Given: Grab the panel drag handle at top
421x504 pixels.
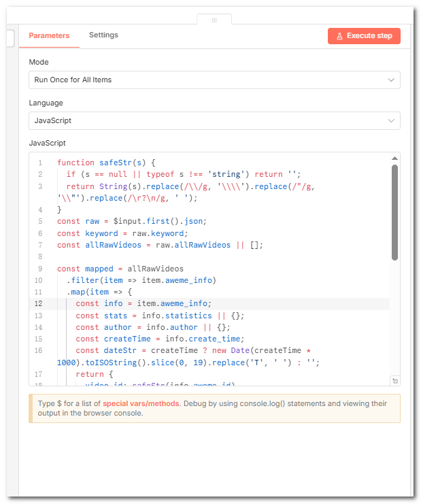Looking at the screenshot, I should click(214, 20).
